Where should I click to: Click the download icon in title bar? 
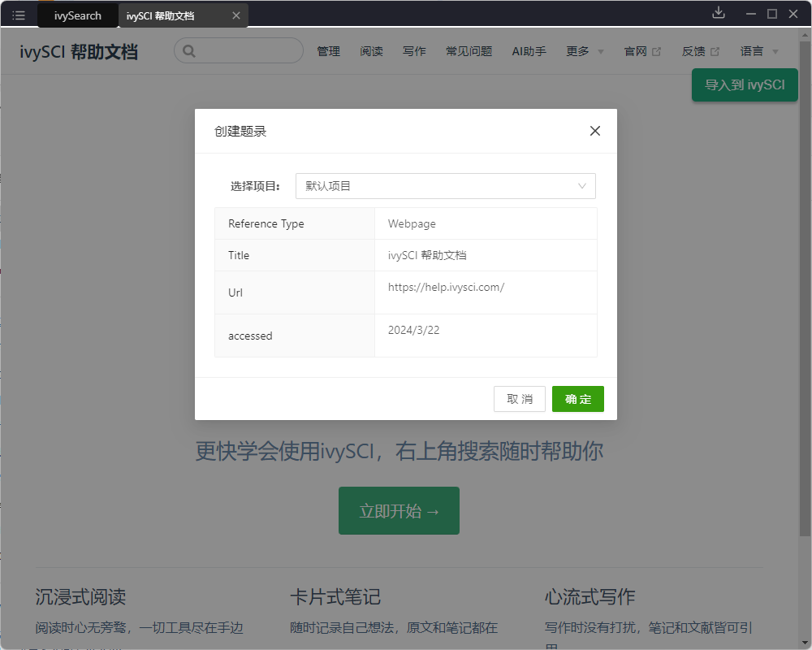719,13
